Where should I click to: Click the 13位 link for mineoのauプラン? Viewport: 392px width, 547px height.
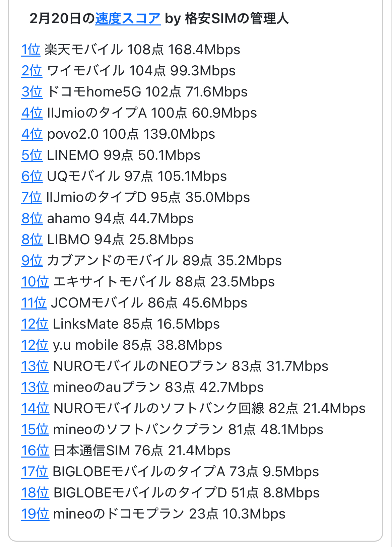(x=35, y=388)
